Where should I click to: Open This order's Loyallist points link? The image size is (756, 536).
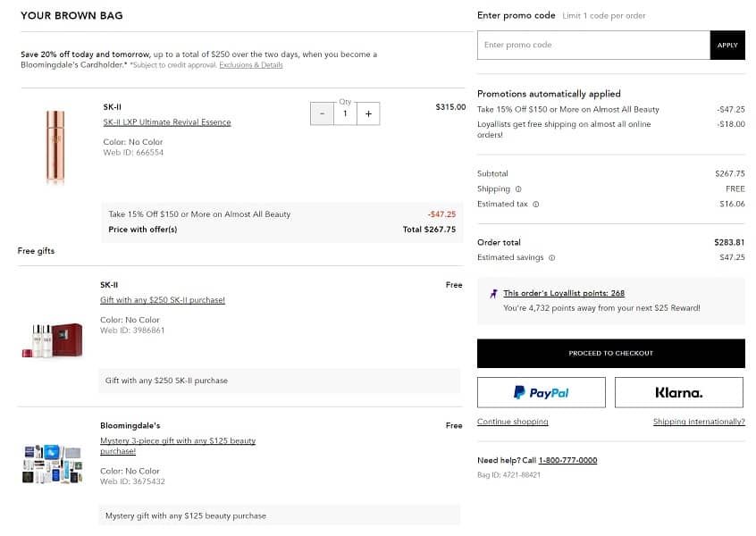coord(563,293)
